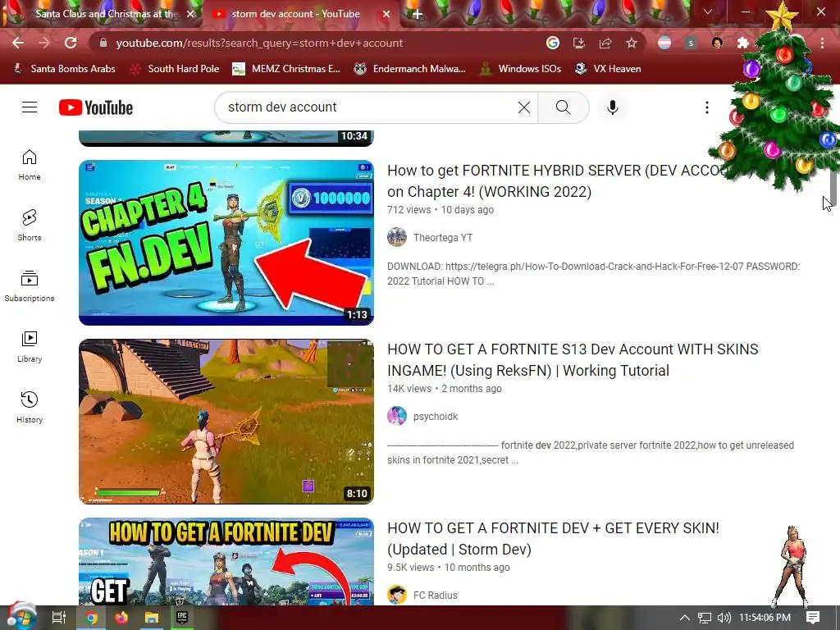Open volume control in tray
840x630 pixels.
(x=724, y=618)
